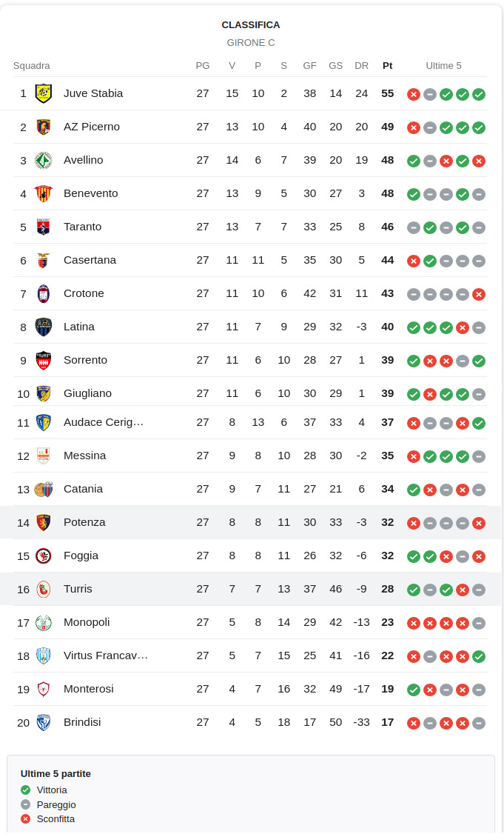Click the Avellino wolf crest icon

pyautogui.click(x=44, y=160)
